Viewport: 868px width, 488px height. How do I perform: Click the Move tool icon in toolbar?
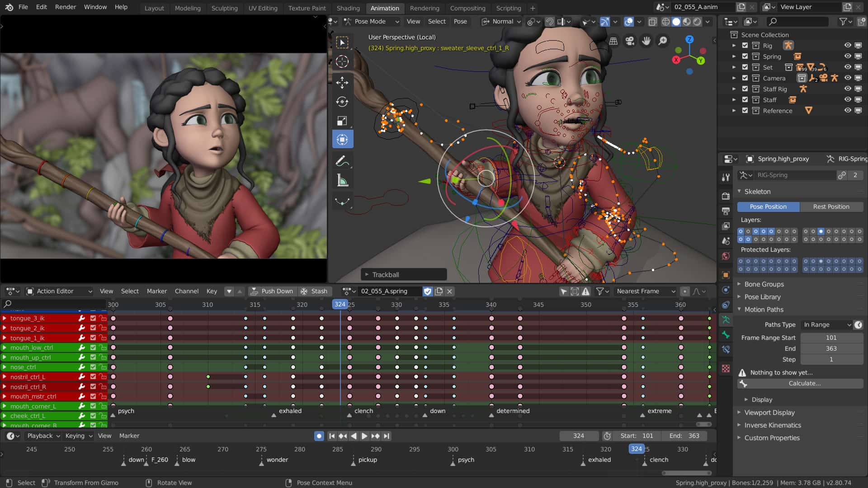343,82
